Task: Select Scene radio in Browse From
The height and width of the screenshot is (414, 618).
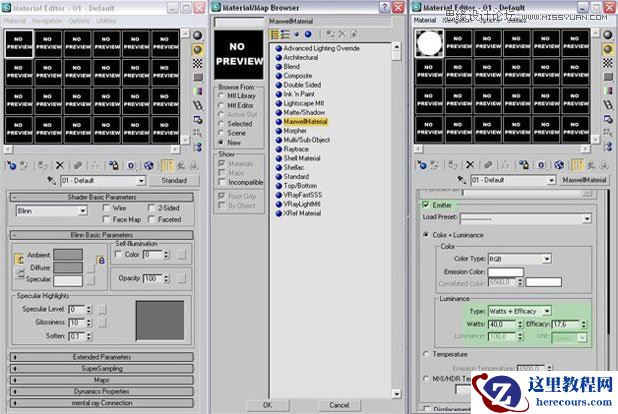Action: click(x=221, y=133)
